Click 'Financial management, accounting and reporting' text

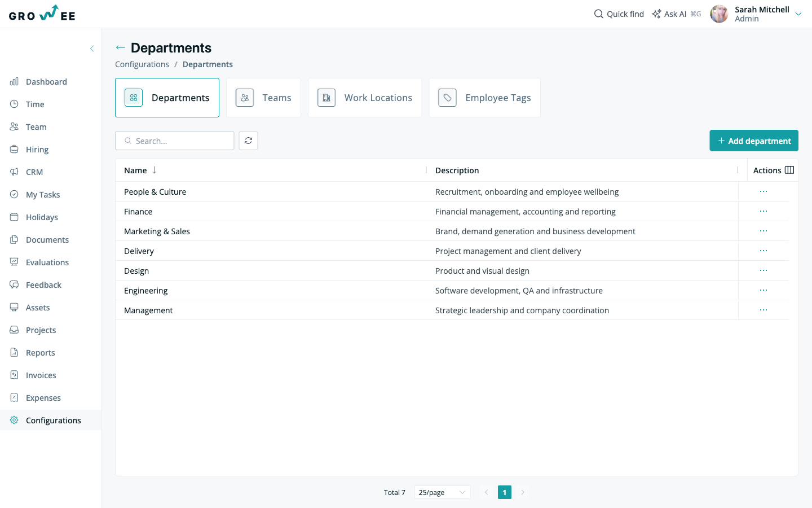[x=526, y=212]
